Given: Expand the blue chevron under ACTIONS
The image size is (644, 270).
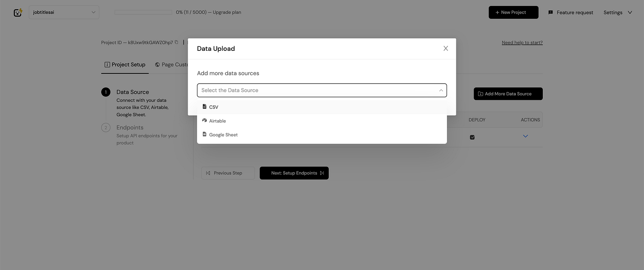Looking at the screenshot, I should coord(525,136).
